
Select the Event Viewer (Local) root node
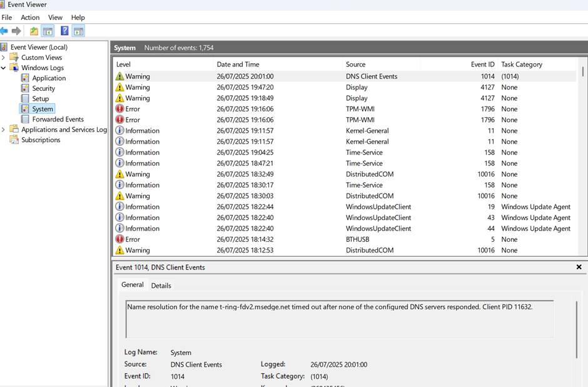point(39,47)
